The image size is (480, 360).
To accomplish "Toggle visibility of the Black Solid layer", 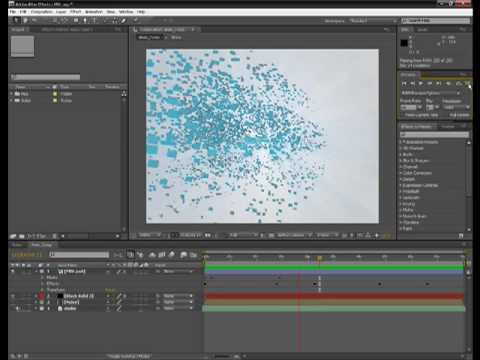I will [13, 296].
